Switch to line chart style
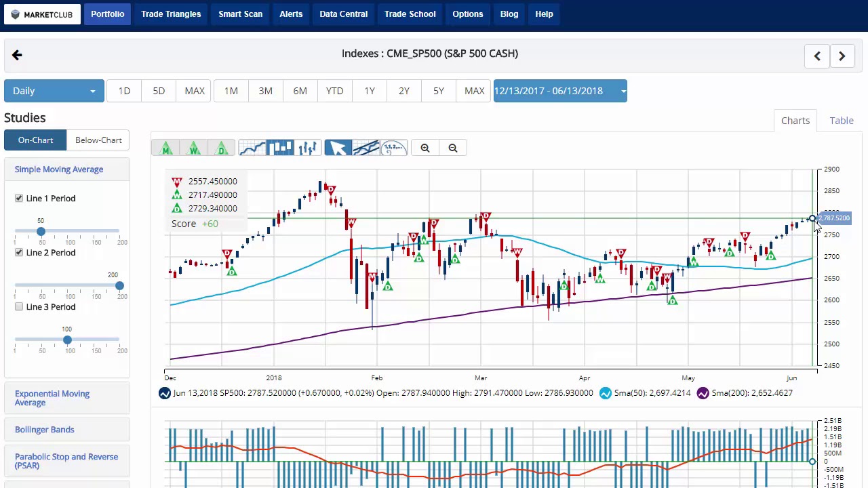The height and width of the screenshot is (488, 868). pos(252,148)
